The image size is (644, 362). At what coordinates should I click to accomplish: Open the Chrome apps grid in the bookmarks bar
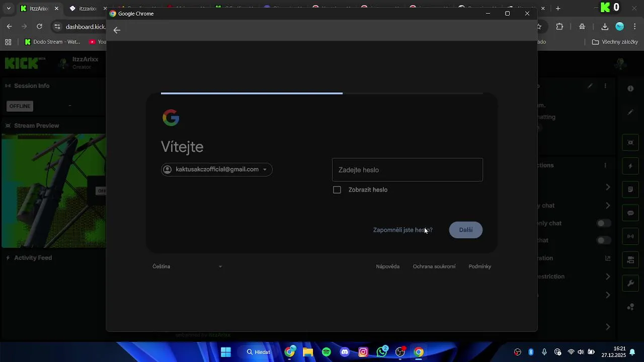click(x=8, y=42)
